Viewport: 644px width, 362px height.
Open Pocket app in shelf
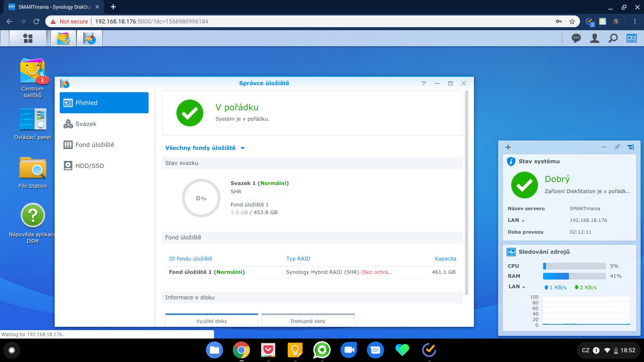pyautogui.click(x=268, y=350)
